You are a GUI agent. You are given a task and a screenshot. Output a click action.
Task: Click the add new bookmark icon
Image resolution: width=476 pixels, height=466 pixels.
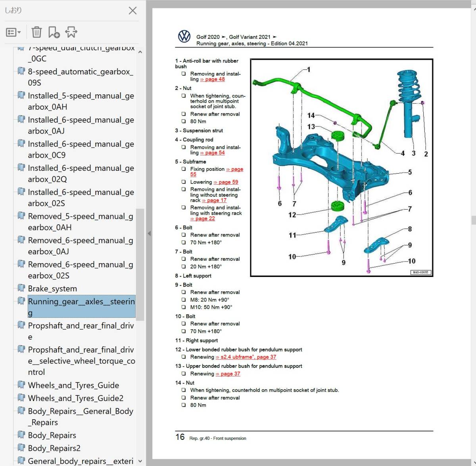pyautogui.click(x=54, y=32)
